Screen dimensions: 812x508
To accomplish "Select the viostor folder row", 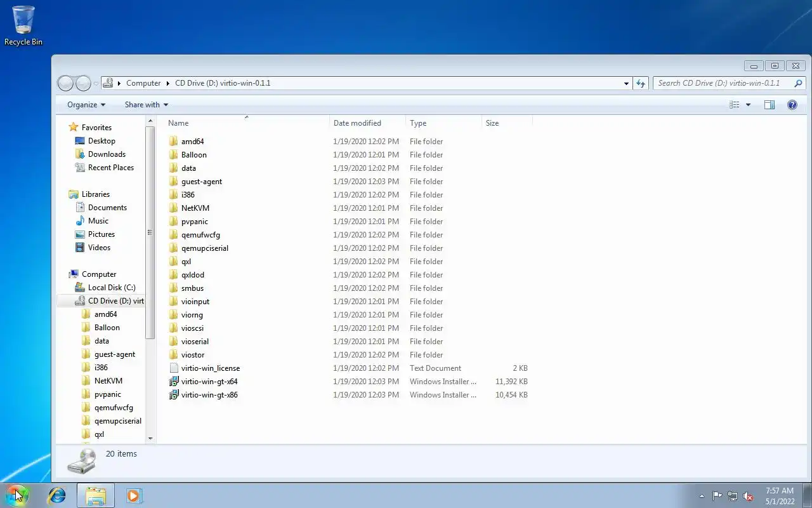I will (x=348, y=354).
